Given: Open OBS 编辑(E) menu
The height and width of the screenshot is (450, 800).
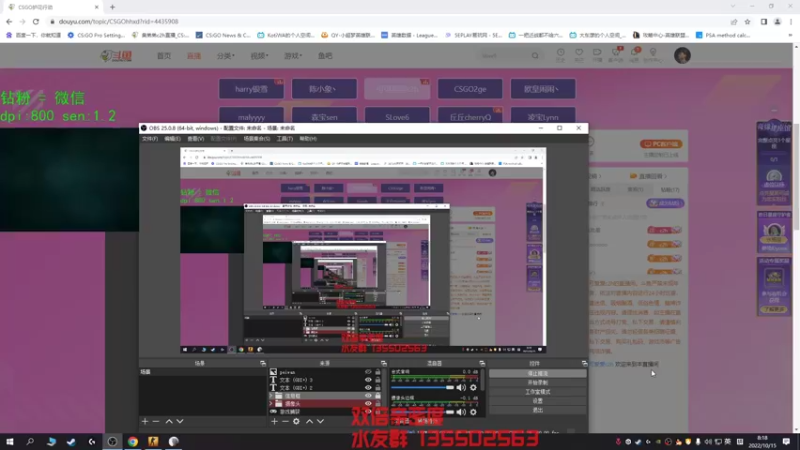Looking at the screenshot, I should coord(172,139).
